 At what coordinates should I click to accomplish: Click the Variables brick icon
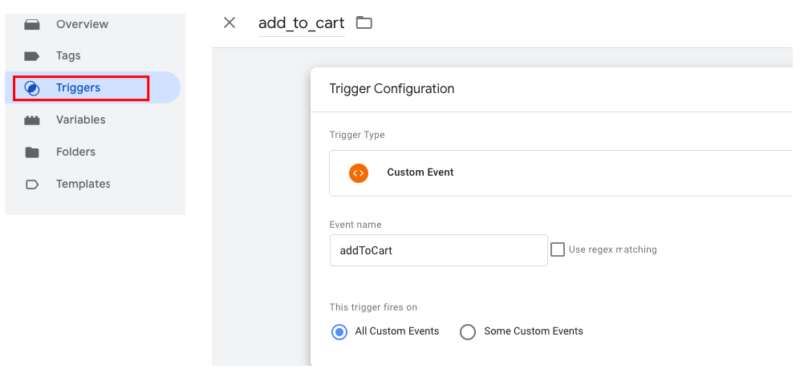pyautogui.click(x=32, y=120)
